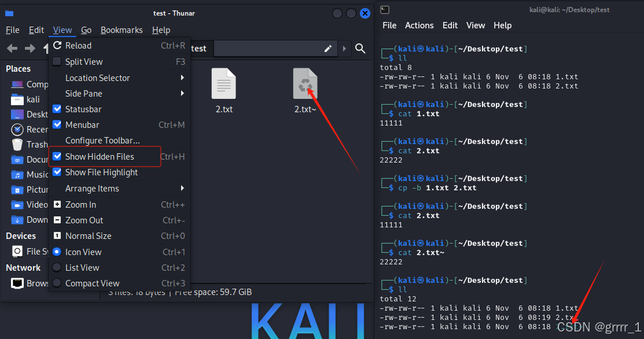
Task: Click the Thunar folder icon in title bar
Action: point(9,13)
